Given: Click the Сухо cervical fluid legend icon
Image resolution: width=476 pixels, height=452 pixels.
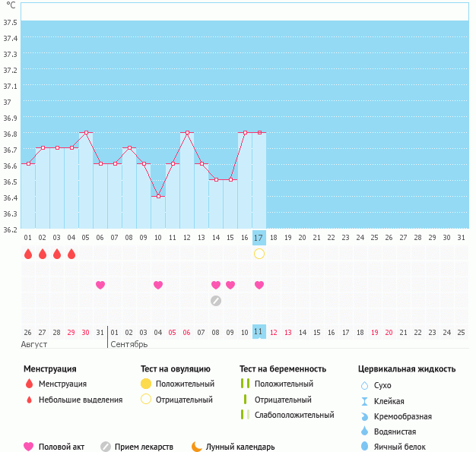Looking at the screenshot, I should point(365,385).
